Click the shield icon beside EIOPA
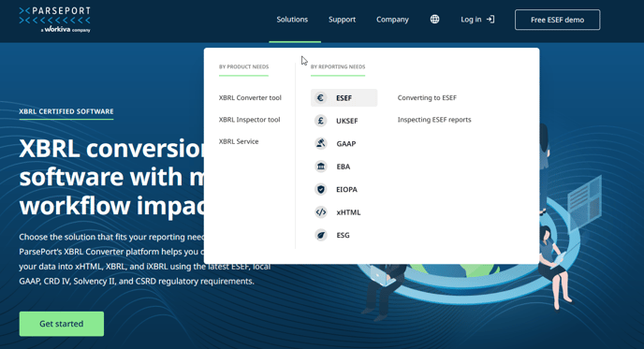Image resolution: width=644 pixels, height=349 pixels. pos(321,189)
